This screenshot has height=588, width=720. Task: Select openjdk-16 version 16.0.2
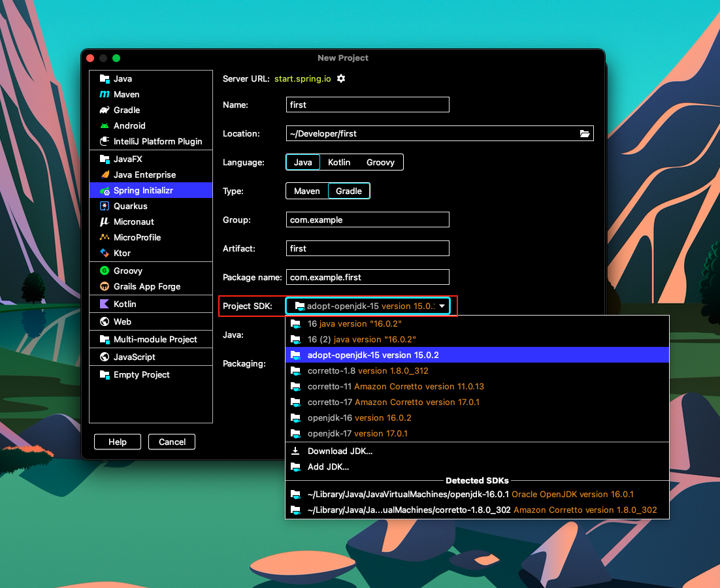477,417
